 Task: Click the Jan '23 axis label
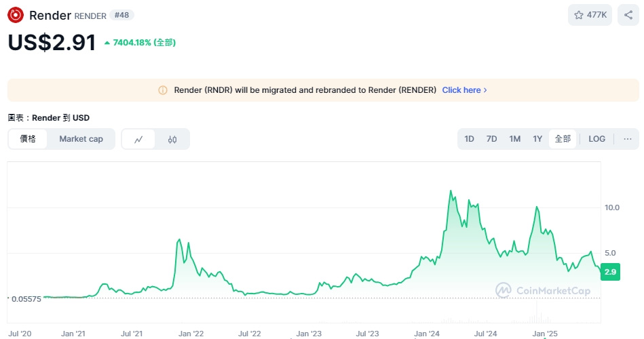(309, 334)
